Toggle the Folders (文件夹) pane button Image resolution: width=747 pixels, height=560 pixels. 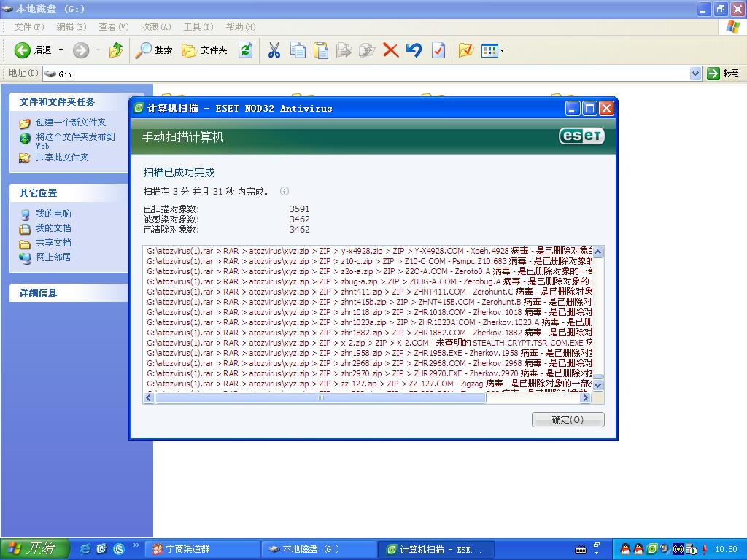click(x=204, y=50)
